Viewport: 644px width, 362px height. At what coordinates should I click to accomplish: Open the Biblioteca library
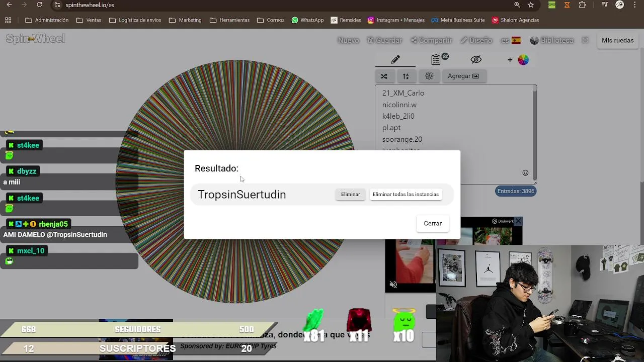[552, 40]
